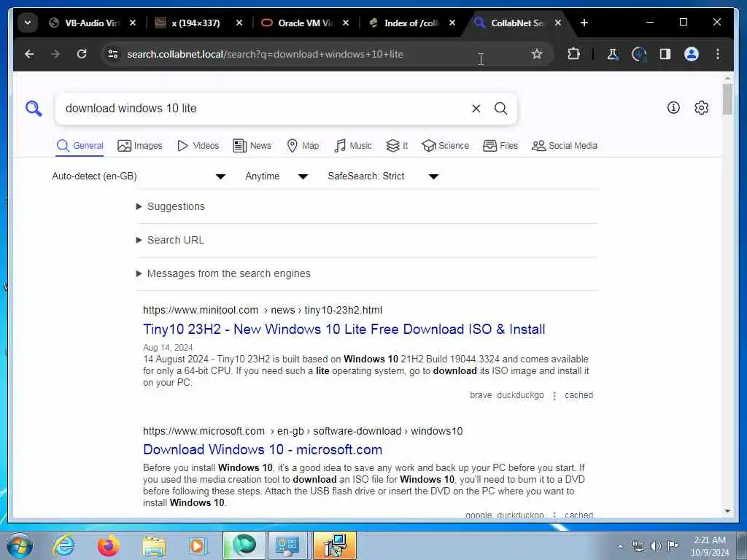The image size is (747, 560).
Task: Click the volume speaker tray icon
Action: 656,546
